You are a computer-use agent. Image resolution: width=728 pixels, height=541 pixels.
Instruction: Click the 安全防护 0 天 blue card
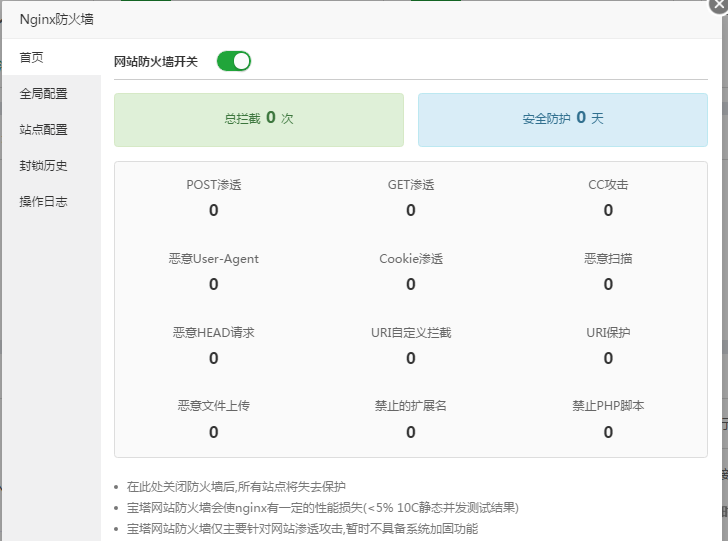click(x=563, y=120)
